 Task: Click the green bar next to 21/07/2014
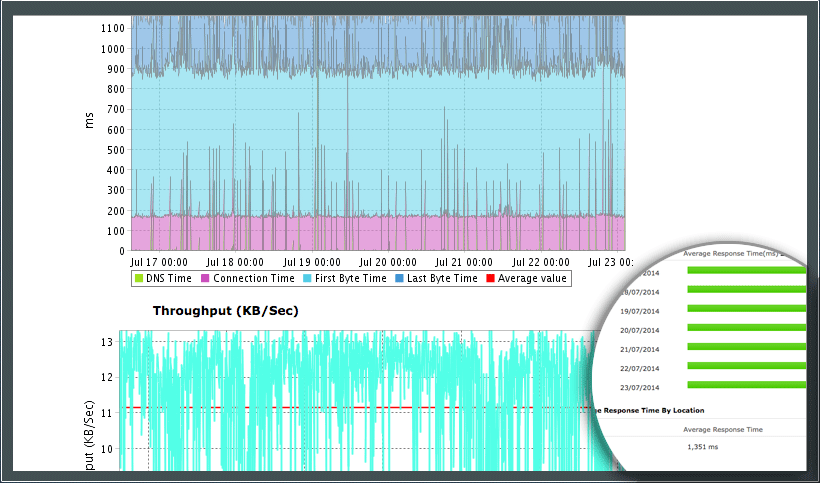coord(747,347)
